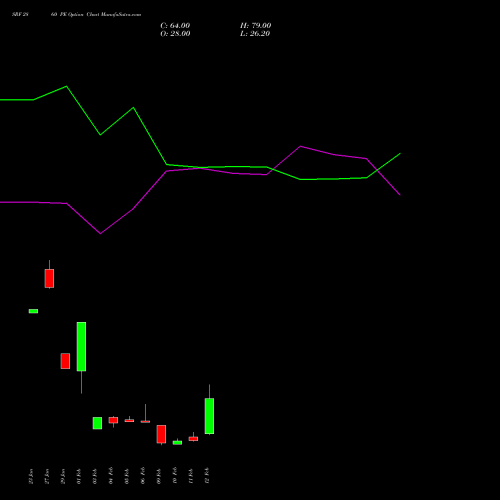Click the high value 'H: 79.00'

tap(255, 26)
